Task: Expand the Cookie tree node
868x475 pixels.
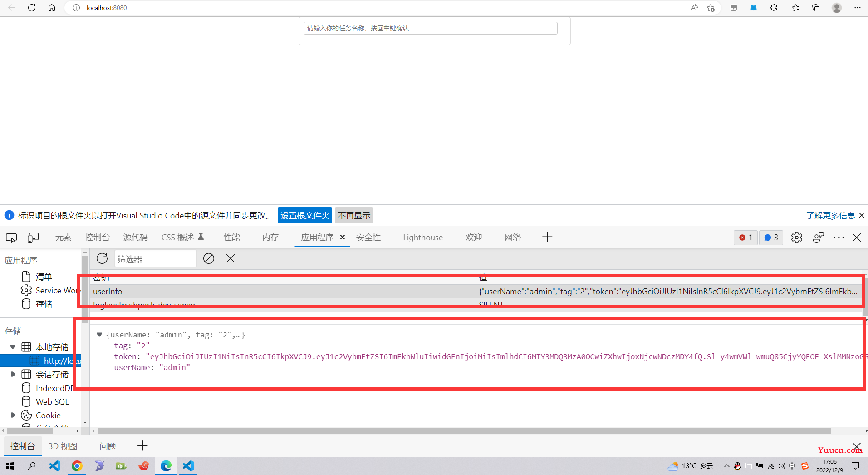Action: 13,415
